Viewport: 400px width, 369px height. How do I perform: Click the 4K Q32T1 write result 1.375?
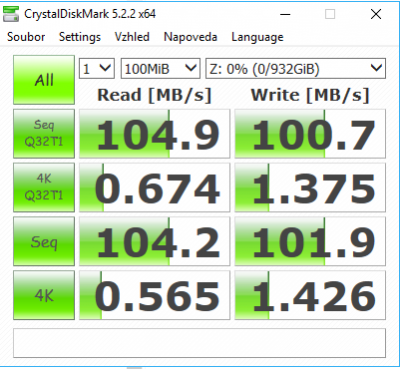pyautogui.click(x=310, y=187)
